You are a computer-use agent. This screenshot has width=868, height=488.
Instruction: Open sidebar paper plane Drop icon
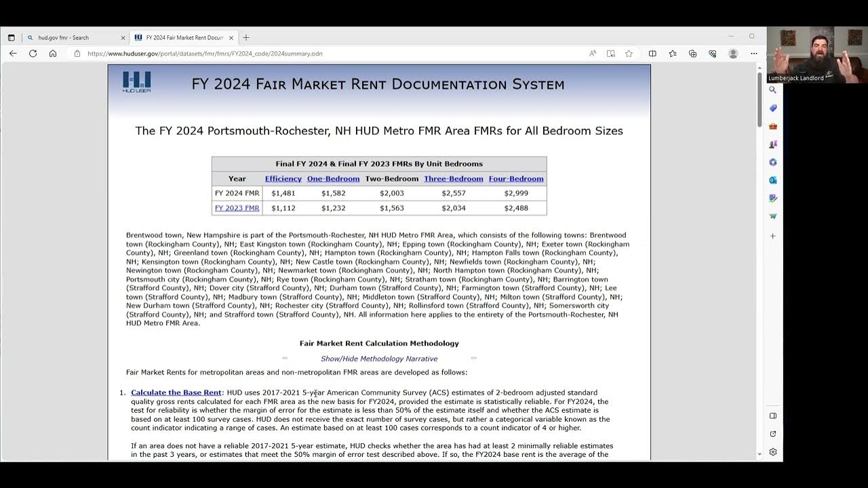(772, 216)
